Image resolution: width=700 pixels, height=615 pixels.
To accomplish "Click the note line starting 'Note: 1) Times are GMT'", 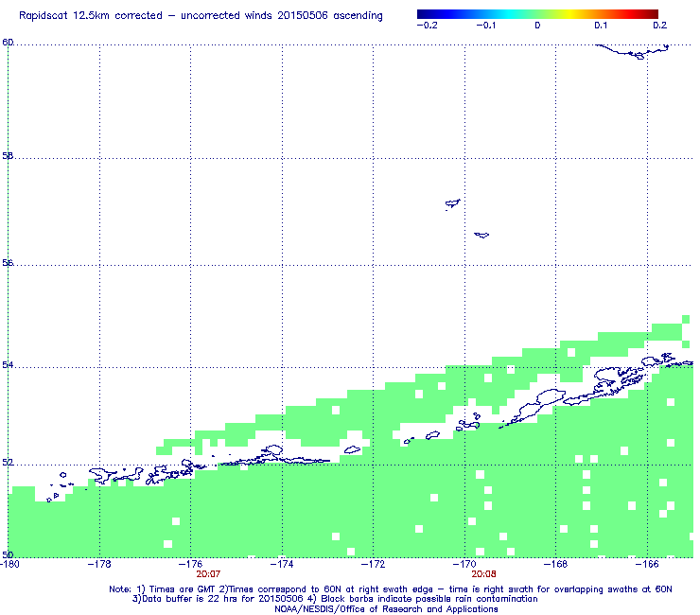I will coord(390,589).
